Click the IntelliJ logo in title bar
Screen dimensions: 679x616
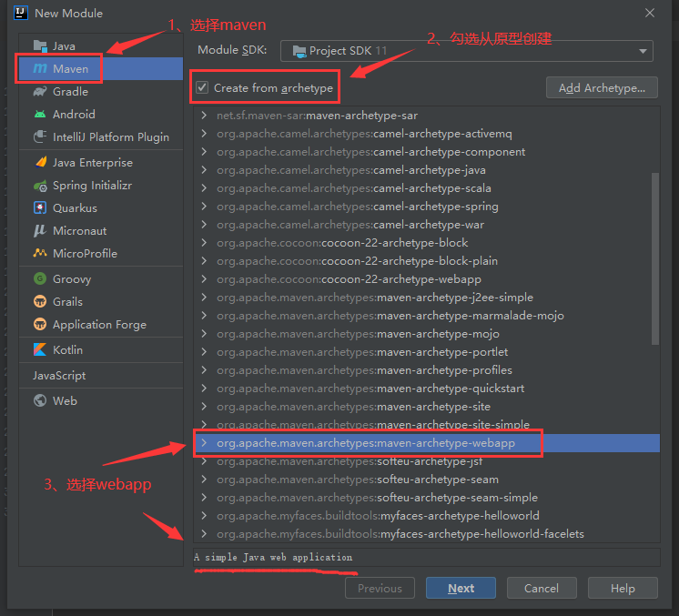pyautogui.click(x=21, y=13)
